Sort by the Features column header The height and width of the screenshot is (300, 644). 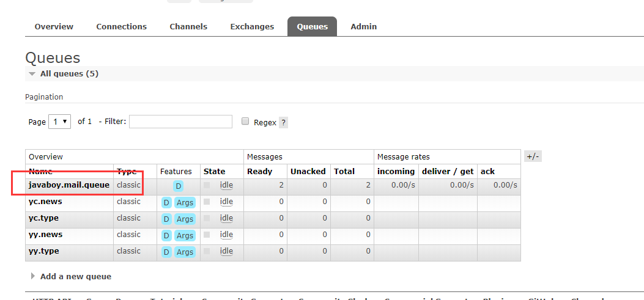pos(176,172)
